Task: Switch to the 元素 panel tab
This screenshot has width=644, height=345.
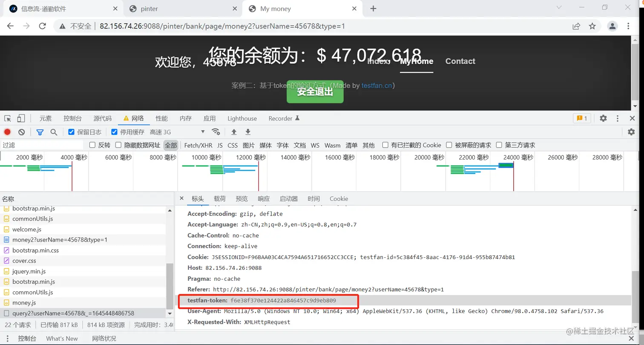Action: pos(46,118)
